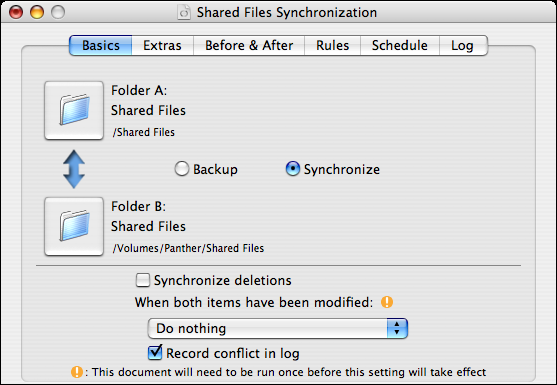
Task: Open the Schedule tab
Action: click(x=400, y=45)
